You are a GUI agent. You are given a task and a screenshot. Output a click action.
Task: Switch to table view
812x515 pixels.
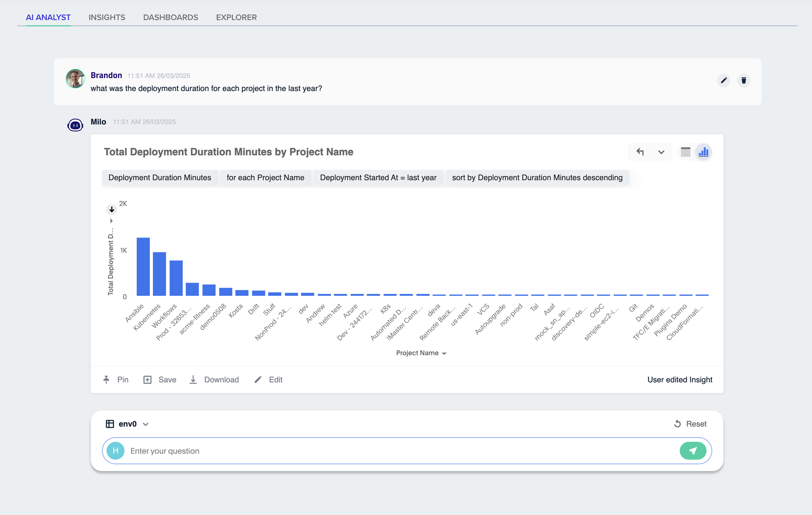[x=685, y=152]
